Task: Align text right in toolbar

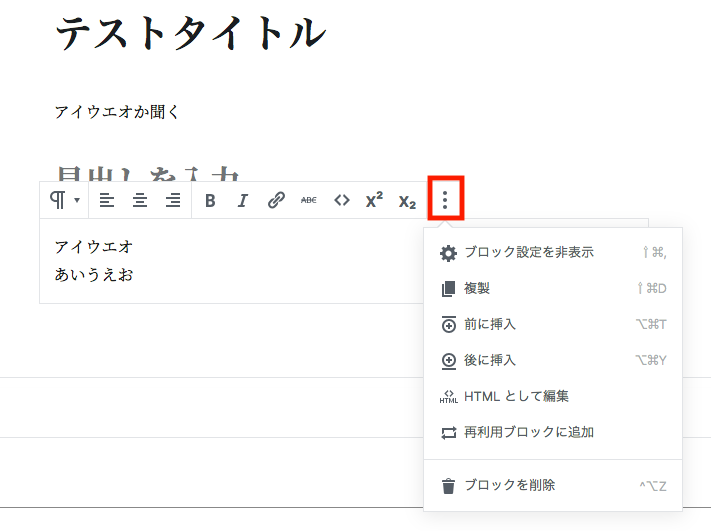Action: [173, 201]
